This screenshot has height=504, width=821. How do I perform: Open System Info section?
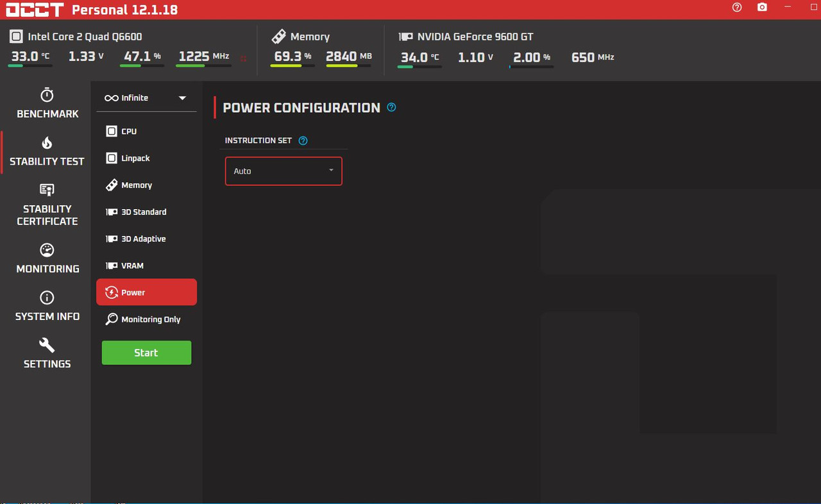click(47, 307)
